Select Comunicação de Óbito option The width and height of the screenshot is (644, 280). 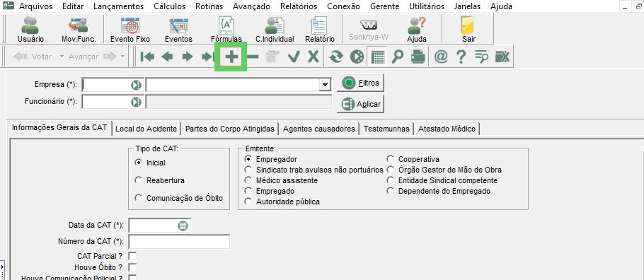(139, 198)
